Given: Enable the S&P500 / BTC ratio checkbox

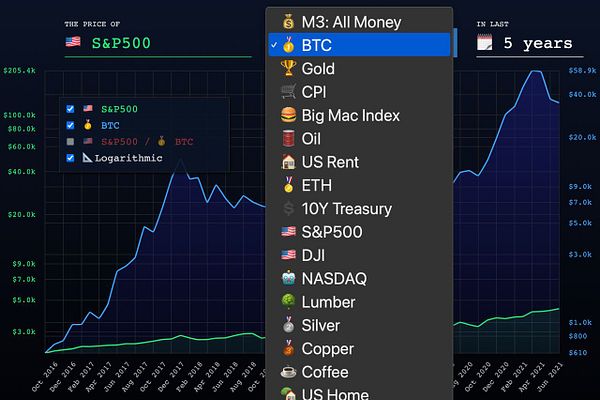Looking at the screenshot, I should click(x=70, y=142).
